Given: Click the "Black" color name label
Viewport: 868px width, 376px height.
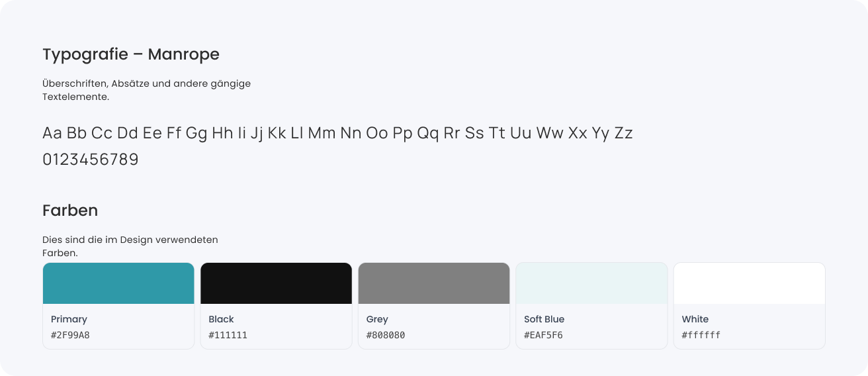Looking at the screenshot, I should (x=221, y=319).
